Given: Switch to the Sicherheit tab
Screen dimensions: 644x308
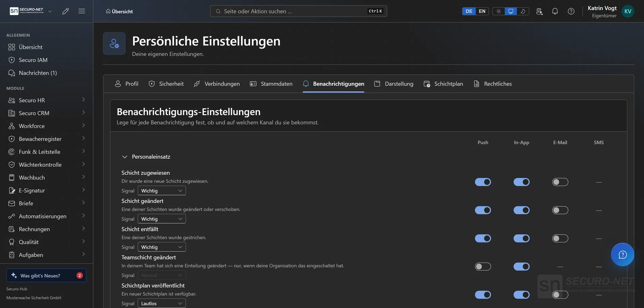Looking at the screenshot, I should click(x=166, y=84).
